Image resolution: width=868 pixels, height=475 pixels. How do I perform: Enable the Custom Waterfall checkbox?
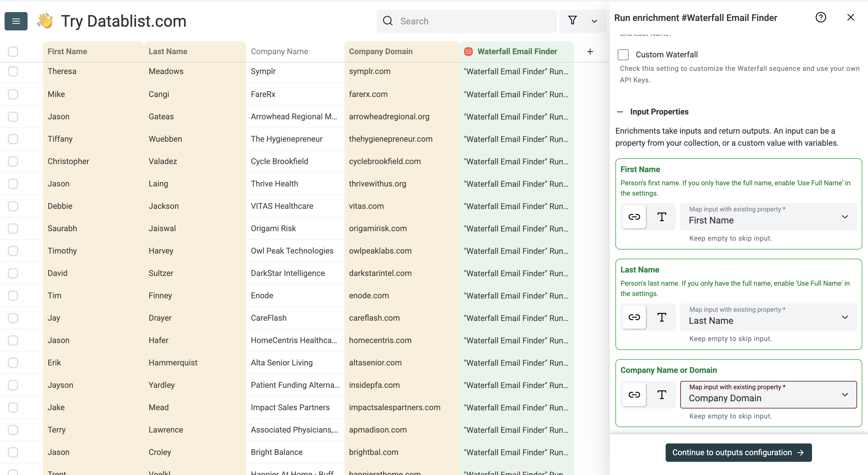click(623, 54)
